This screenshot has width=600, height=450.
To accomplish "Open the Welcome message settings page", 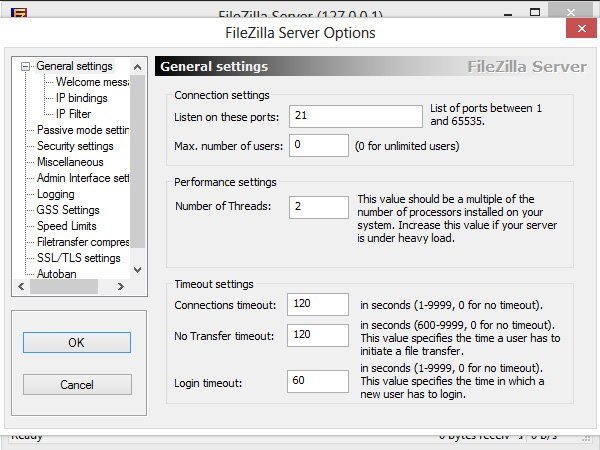I will [92, 82].
